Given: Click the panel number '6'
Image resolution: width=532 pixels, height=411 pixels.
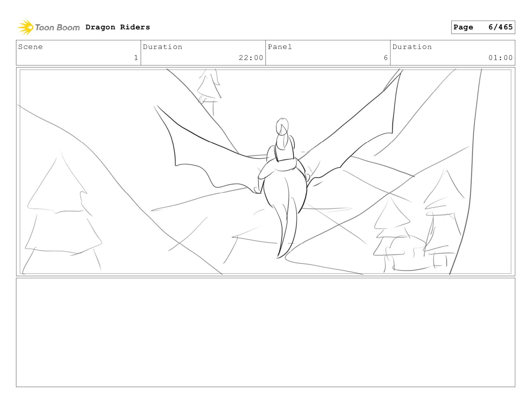Looking at the screenshot, I should click(x=386, y=58).
